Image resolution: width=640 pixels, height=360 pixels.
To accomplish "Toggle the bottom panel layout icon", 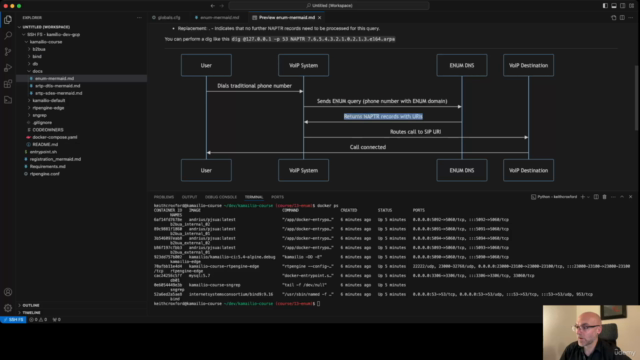I will tap(614, 6).
